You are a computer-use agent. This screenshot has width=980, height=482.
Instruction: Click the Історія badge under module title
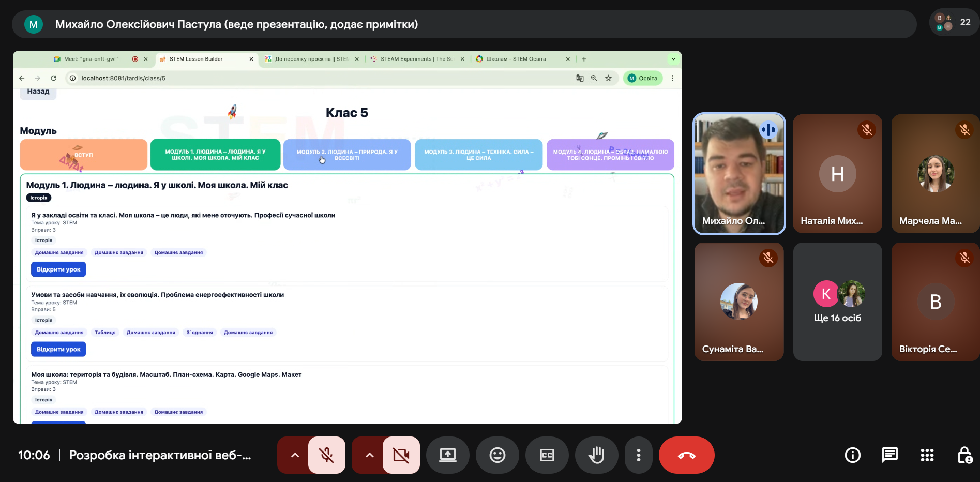39,198
